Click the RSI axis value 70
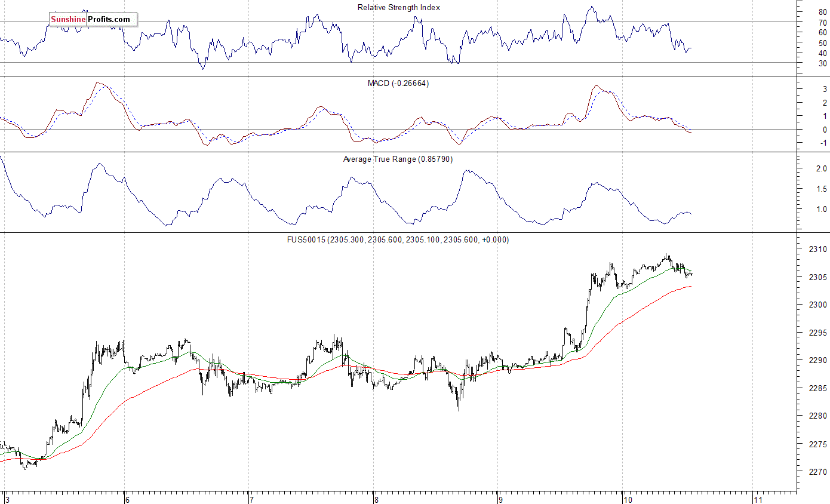Screen dimensions: 830x504 pyautogui.click(x=823, y=22)
